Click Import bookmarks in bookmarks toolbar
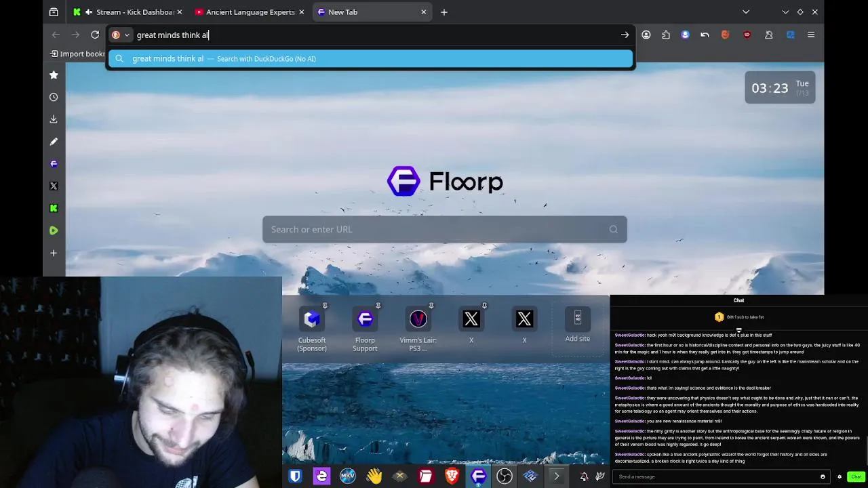This screenshot has width=868, height=488. [78, 54]
